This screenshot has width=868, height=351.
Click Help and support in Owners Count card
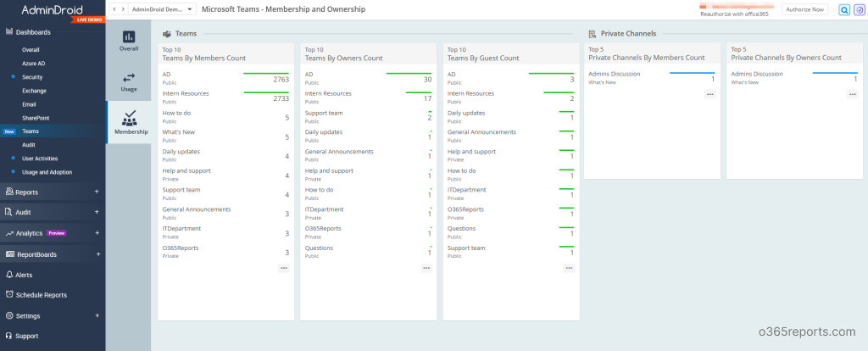pos(329,170)
